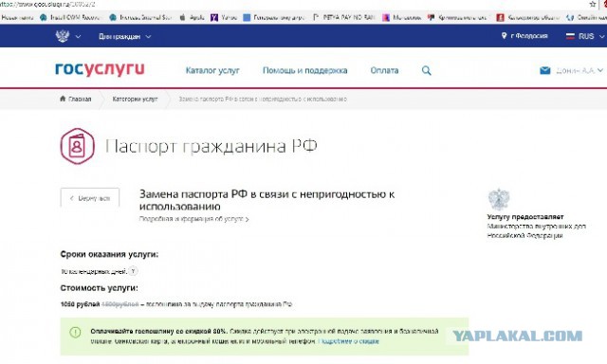Expand the emblem dropdown arrow
The image size is (607, 364).
click(78, 36)
